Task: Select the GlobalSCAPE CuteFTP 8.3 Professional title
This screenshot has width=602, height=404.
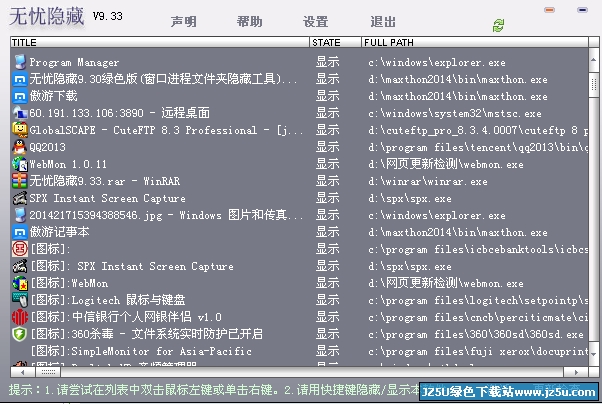Action: click(166, 130)
